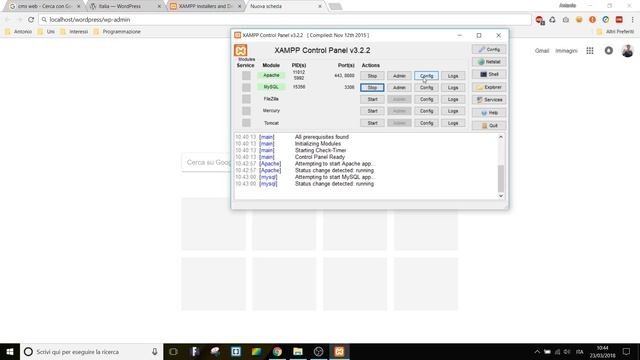Viewport: 640px width, 360px height.
Task: Open Explorer from the XAMPP side panel
Action: [x=489, y=87]
